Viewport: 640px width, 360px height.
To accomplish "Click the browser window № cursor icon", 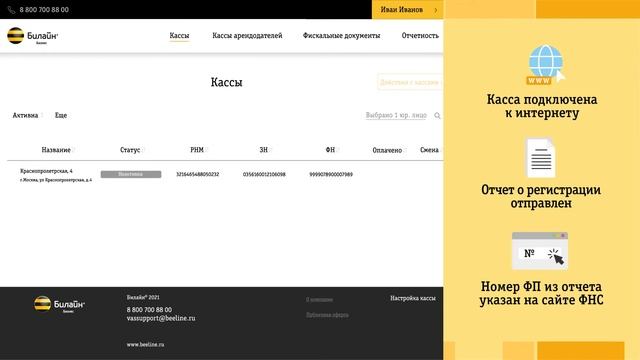I will click(x=540, y=251).
